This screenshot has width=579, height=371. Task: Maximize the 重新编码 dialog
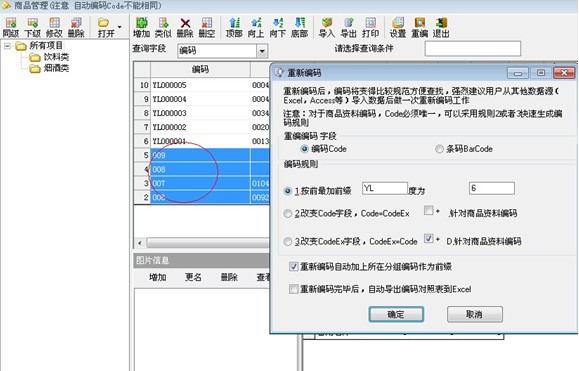[541, 73]
